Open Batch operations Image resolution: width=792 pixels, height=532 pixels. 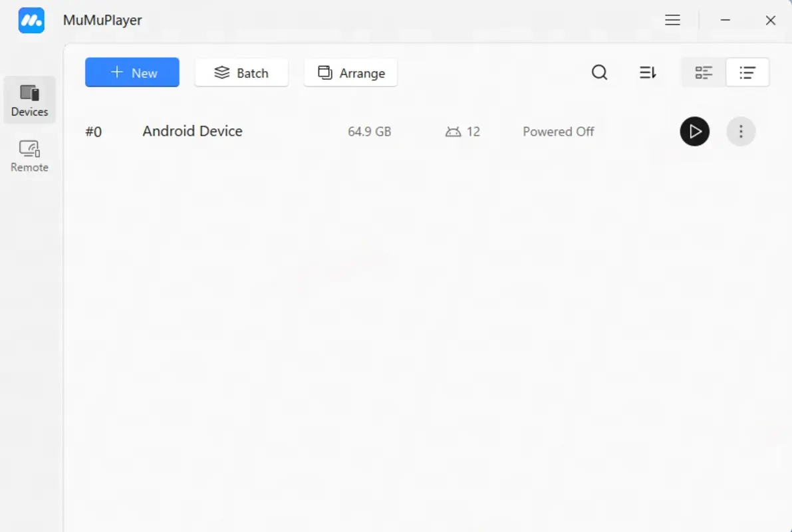point(241,72)
